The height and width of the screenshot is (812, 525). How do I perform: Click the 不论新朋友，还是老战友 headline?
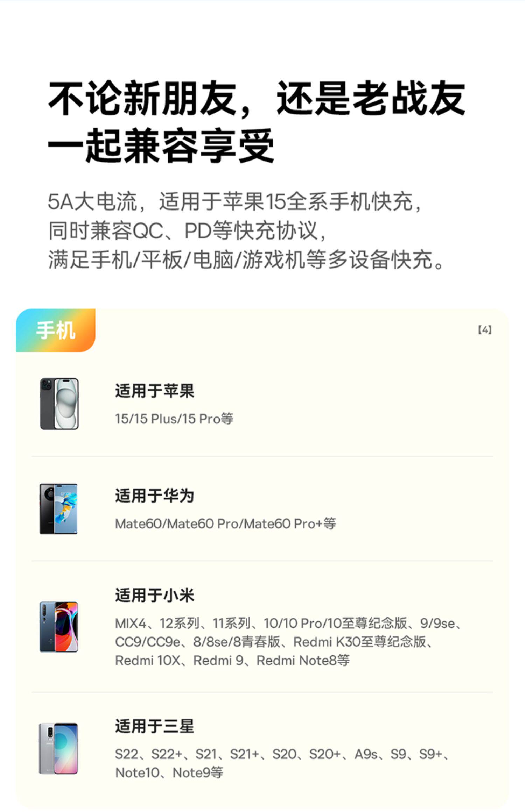pyautogui.click(x=257, y=98)
